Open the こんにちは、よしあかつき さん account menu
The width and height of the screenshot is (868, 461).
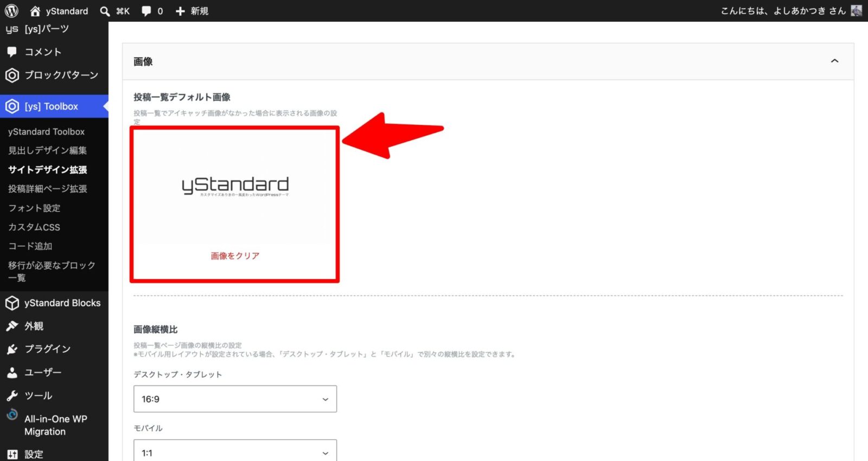click(783, 11)
